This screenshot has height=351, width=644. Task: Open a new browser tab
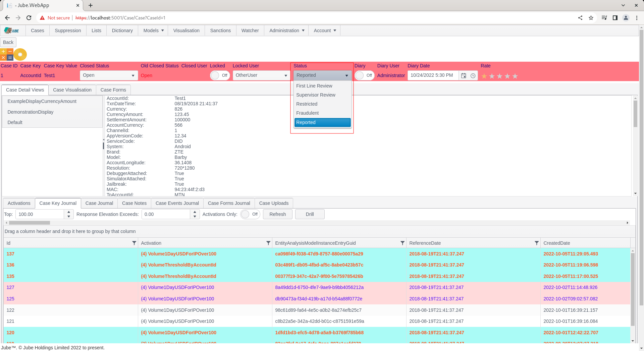pyautogui.click(x=91, y=5)
